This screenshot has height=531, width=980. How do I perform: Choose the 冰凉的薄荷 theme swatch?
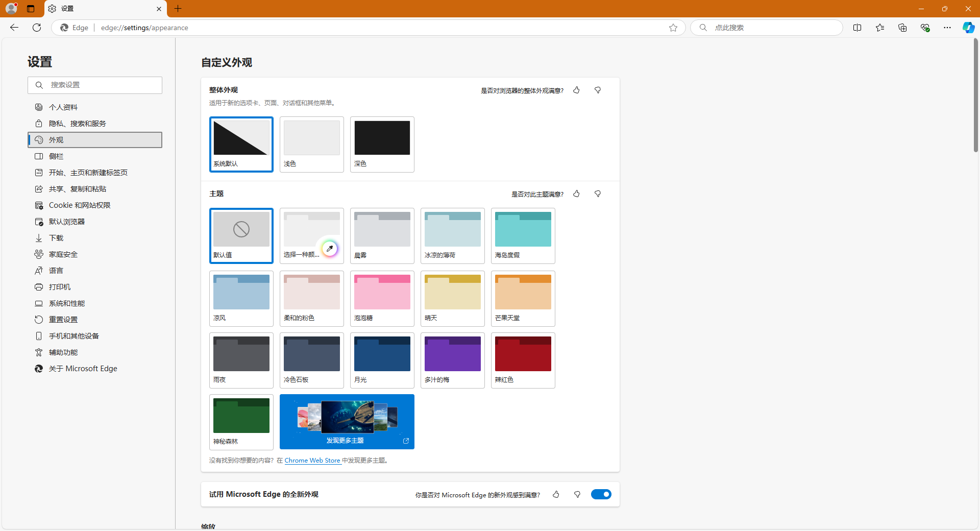click(x=453, y=236)
